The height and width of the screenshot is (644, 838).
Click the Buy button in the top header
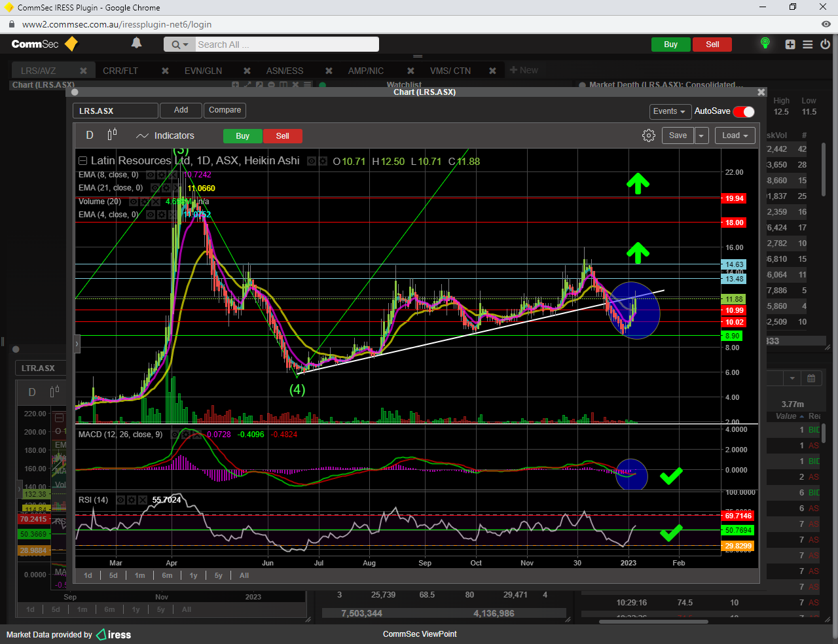pyautogui.click(x=670, y=45)
